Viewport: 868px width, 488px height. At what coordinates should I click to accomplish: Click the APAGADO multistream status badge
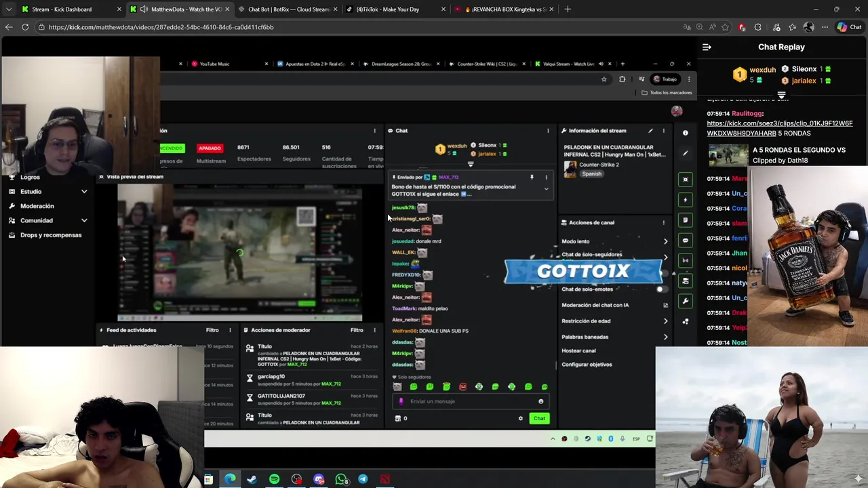(x=210, y=148)
